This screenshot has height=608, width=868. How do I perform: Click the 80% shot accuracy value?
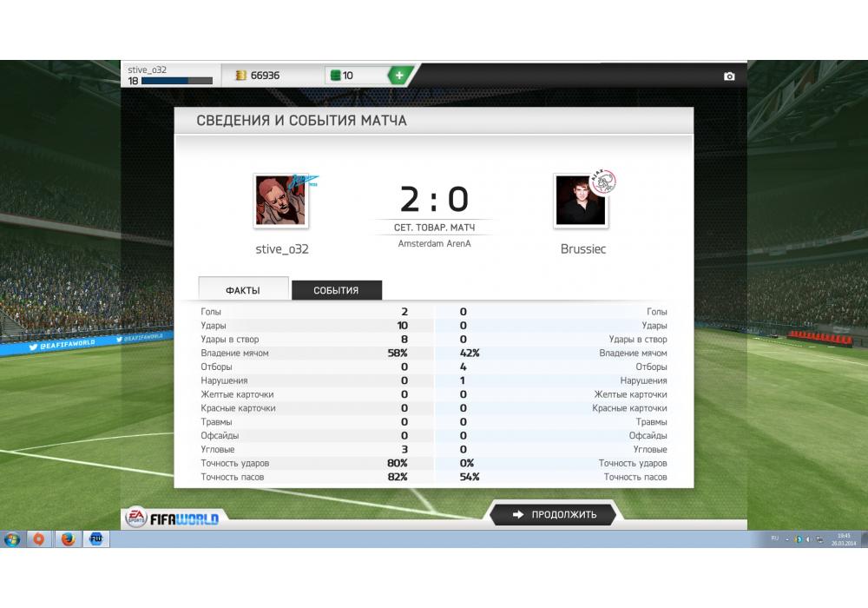(398, 463)
